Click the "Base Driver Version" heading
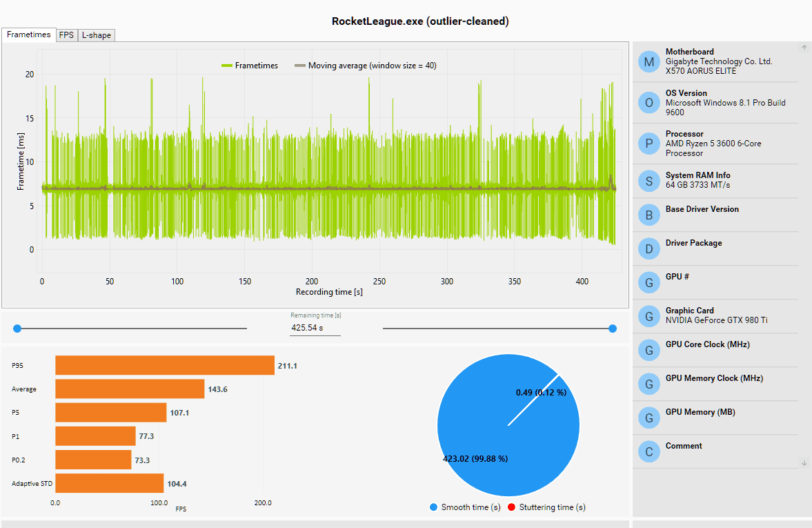Image resolution: width=812 pixels, height=528 pixels. pos(702,209)
